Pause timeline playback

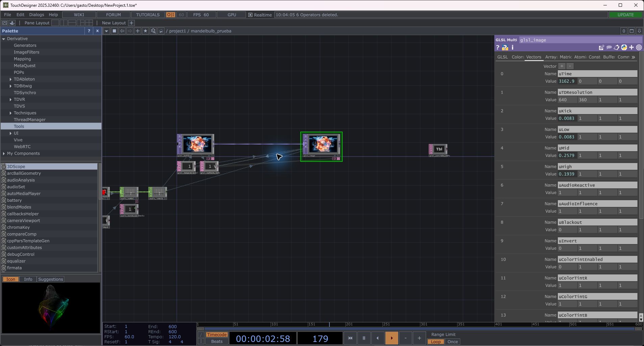tap(364, 338)
